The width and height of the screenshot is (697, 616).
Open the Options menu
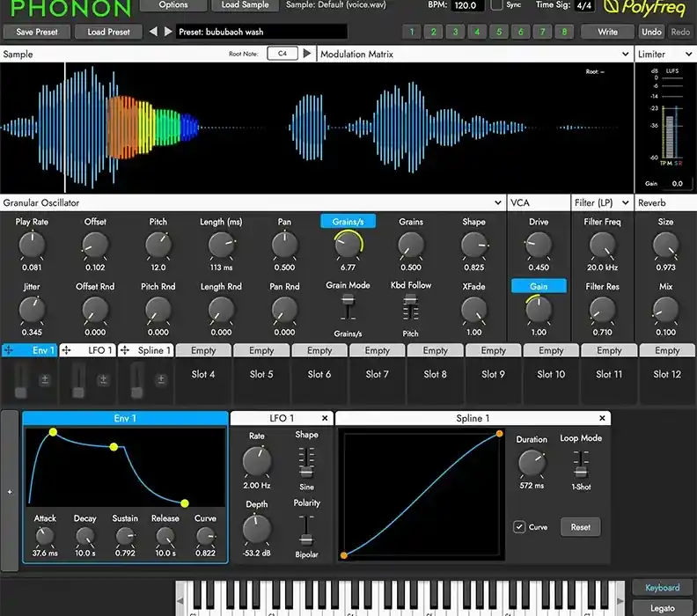[x=173, y=5]
